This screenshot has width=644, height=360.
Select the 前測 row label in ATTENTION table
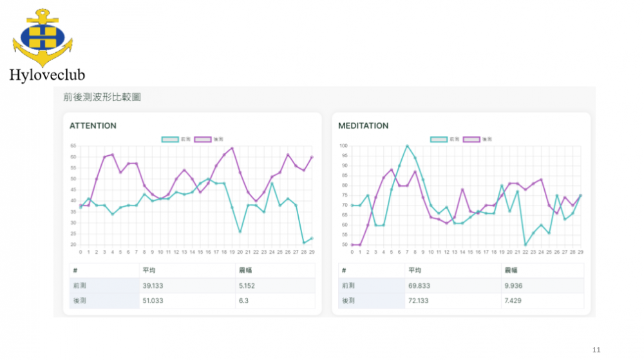79,285
